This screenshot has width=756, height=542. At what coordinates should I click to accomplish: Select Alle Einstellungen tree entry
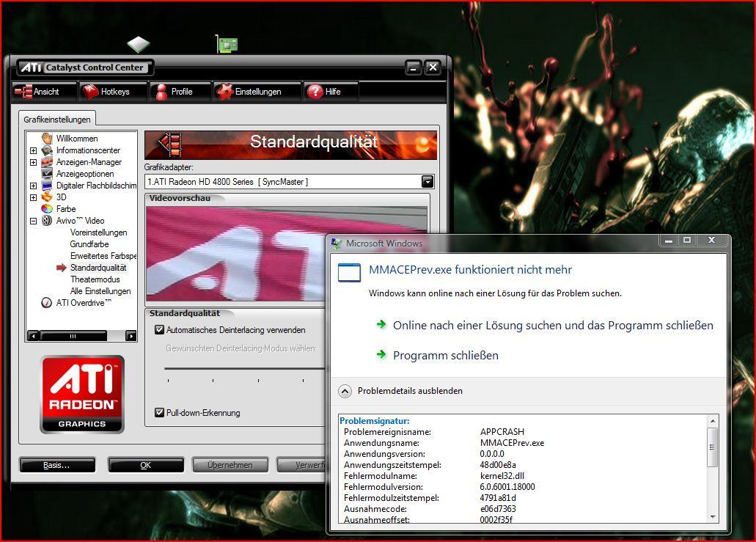pyautogui.click(x=100, y=290)
